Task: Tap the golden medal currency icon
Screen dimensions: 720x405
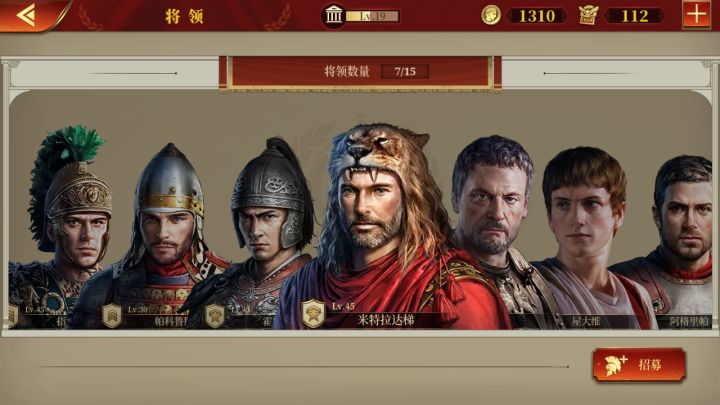Action: (x=588, y=16)
